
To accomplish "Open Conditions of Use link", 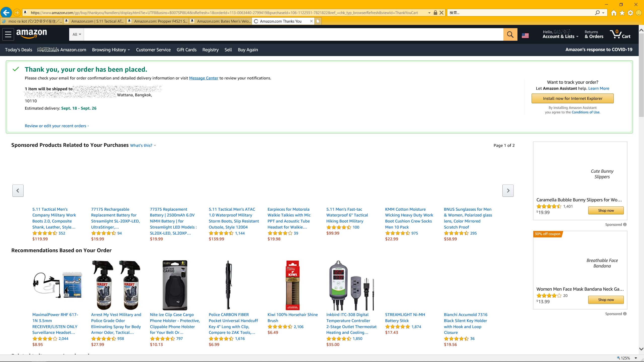I will click(586, 112).
